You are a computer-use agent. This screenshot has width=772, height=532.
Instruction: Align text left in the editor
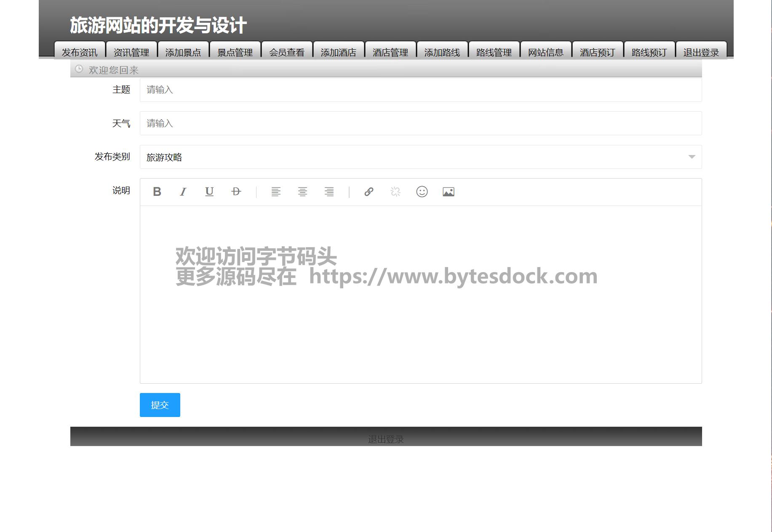(x=276, y=192)
